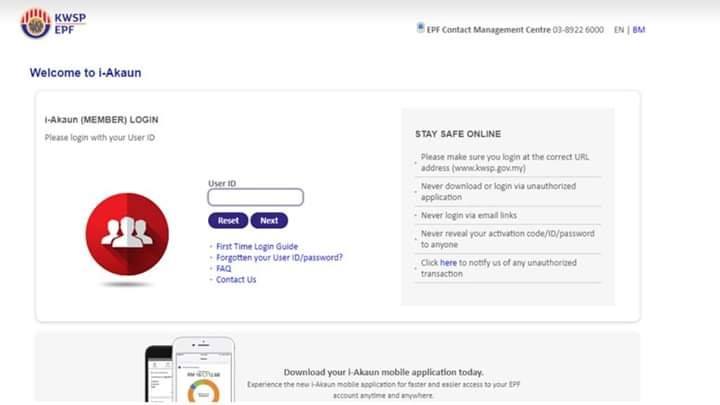720x405 pixels.
Task: Switch language to BM
Action: 639,30
